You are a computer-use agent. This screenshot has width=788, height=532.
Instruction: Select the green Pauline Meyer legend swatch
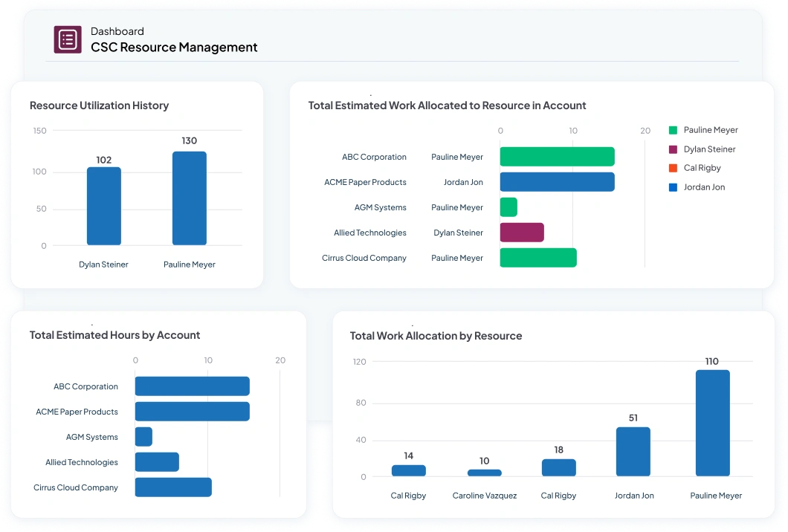click(x=673, y=130)
